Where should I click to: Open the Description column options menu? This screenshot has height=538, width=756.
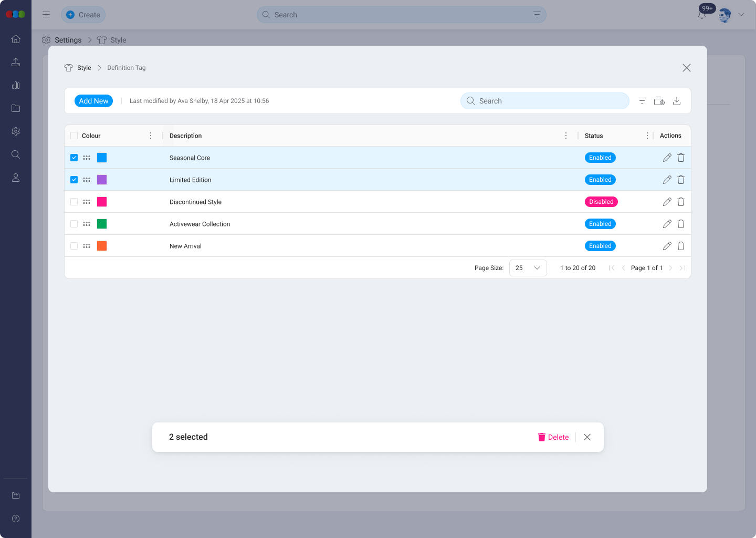tap(565, 136)
